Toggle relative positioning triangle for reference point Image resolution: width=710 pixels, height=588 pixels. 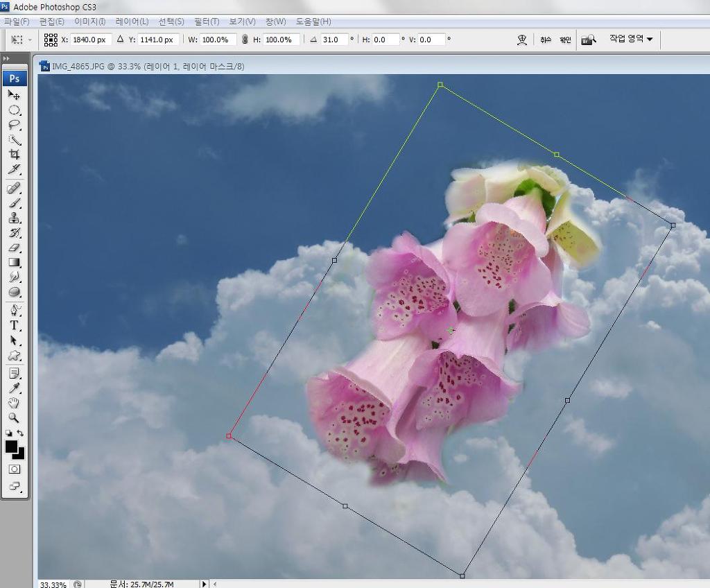pos(120,40)
